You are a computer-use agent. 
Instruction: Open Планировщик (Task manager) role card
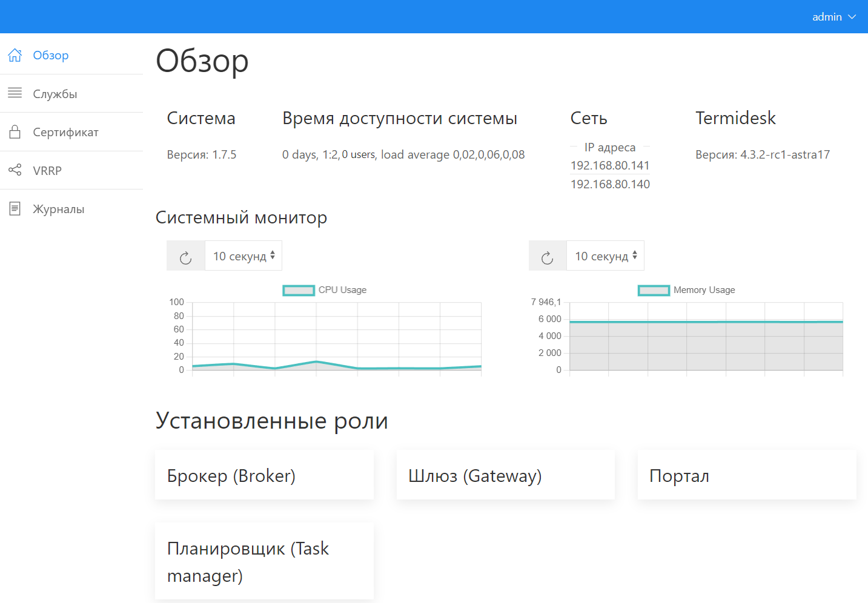(264, 561)
